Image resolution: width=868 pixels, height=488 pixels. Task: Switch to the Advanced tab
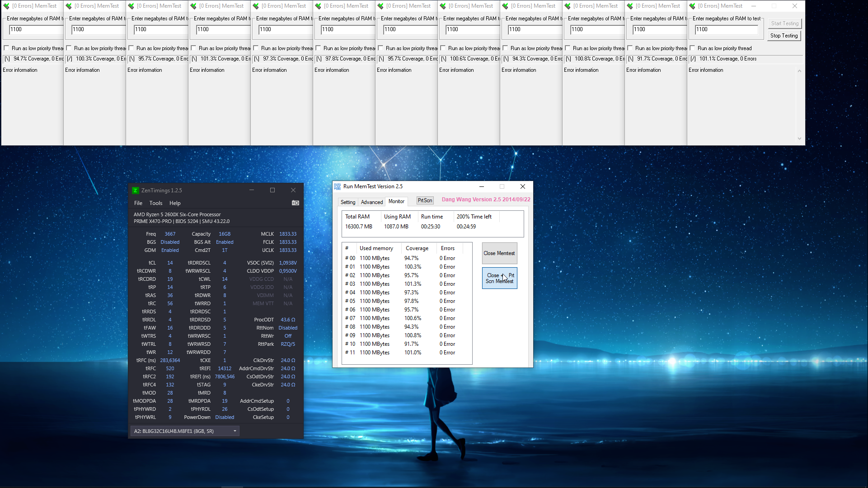click(x=371, y=202)
